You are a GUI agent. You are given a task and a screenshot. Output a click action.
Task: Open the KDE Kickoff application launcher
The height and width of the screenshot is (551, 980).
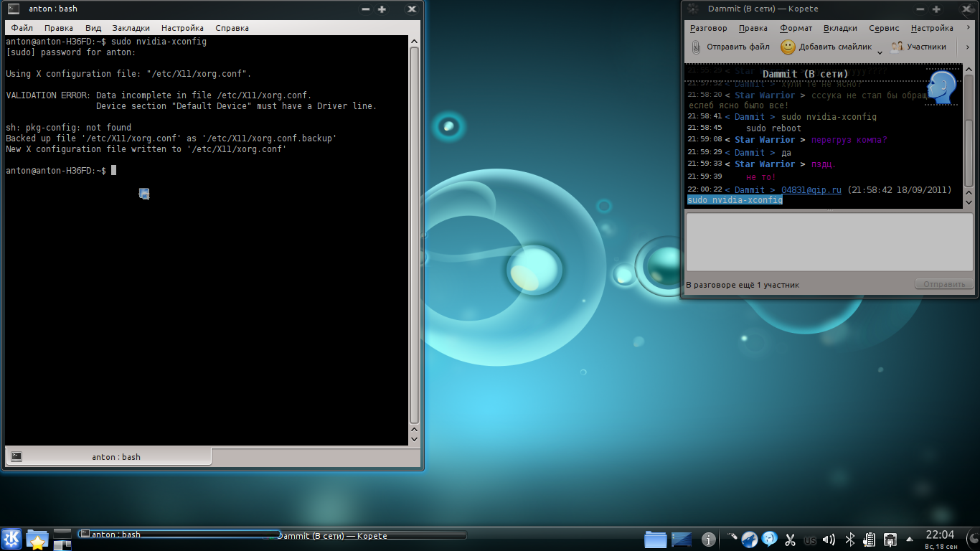coord(11,539)
